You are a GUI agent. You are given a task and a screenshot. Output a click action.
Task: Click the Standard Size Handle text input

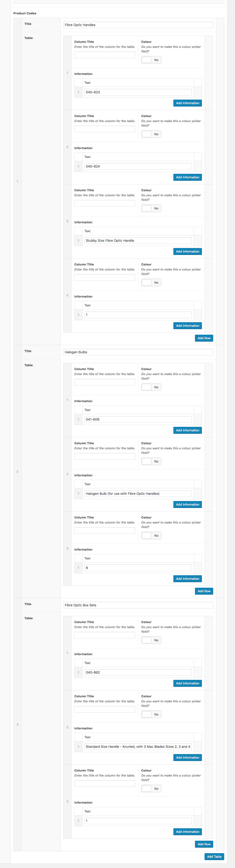tap(138, 747)
